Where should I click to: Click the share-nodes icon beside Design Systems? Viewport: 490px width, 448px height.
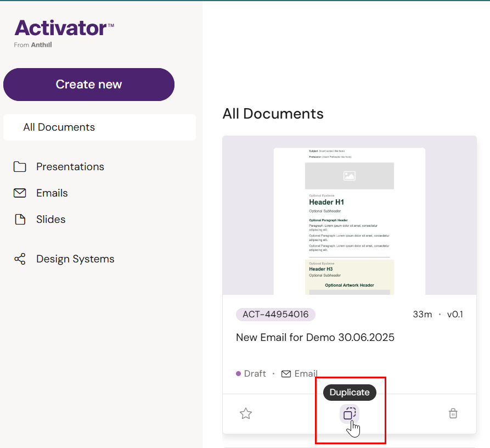point(20,259)
